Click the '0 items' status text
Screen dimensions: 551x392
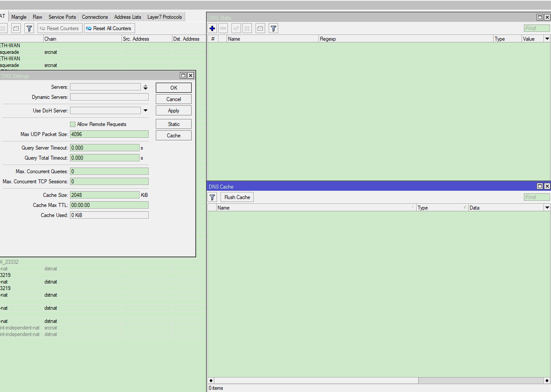[x=216, y=388]
